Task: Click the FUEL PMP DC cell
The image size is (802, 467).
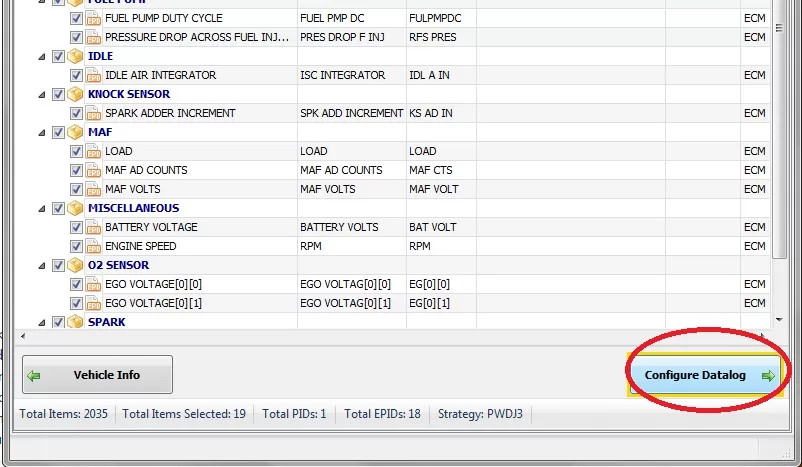Action: [332, 18]
